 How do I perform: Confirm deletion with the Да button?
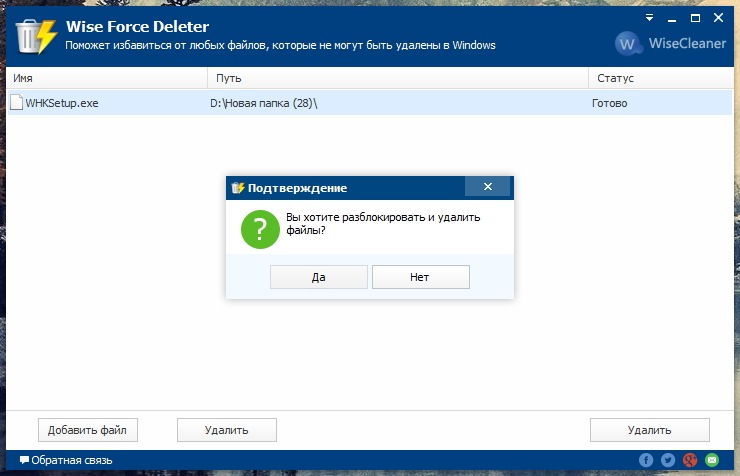pos(319,277)
